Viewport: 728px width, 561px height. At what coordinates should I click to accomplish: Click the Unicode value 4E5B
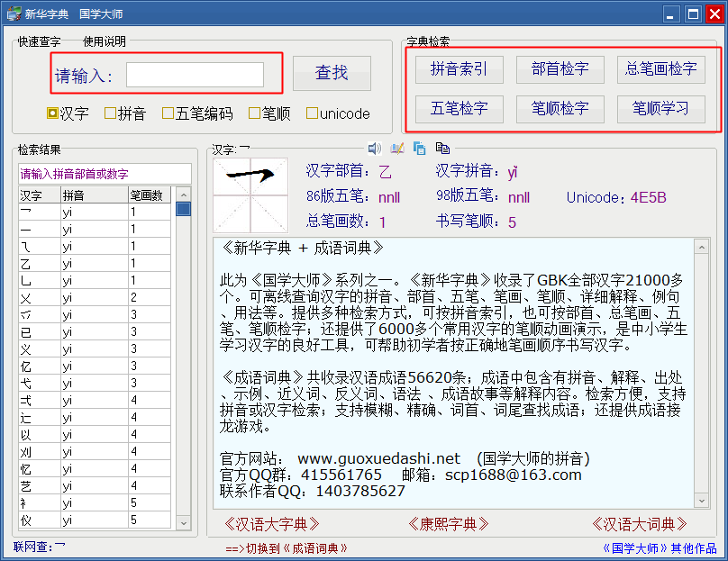[648, 198]
